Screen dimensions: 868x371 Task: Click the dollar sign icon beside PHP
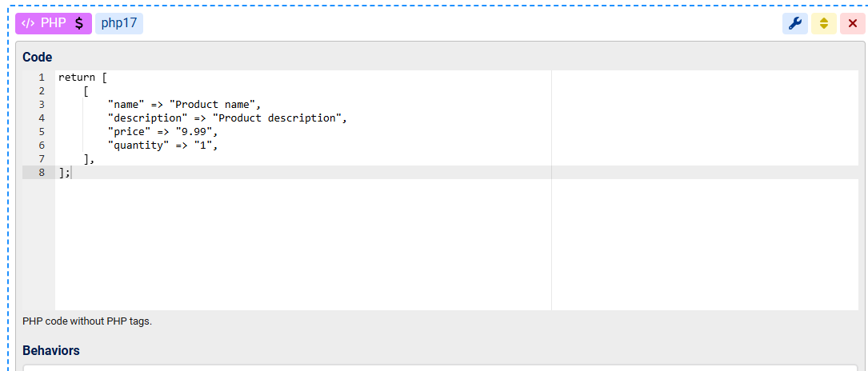click(x=78, y=23)
